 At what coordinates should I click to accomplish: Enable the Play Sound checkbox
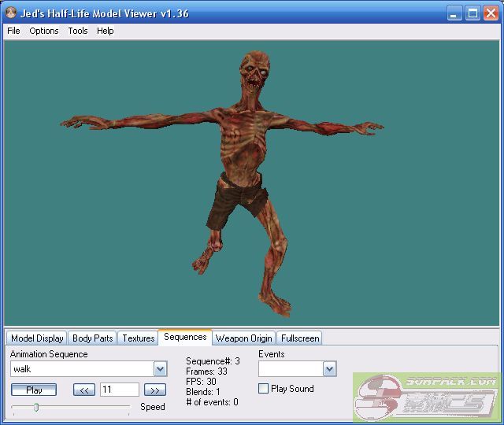point(263,389)
